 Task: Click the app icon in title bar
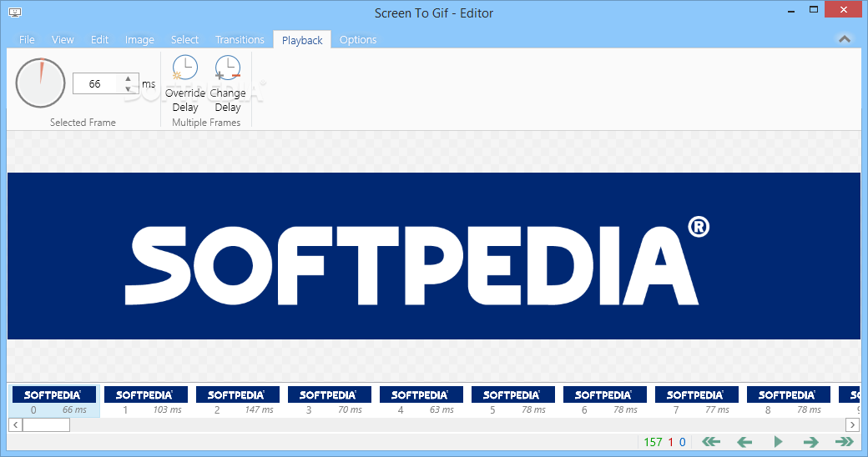pyautogui.click(x=15, y=13)
